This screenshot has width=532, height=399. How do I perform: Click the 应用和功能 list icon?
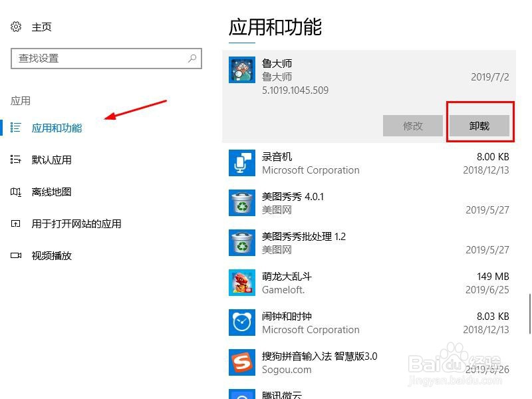pyautogui.click(x=15, y=128)
